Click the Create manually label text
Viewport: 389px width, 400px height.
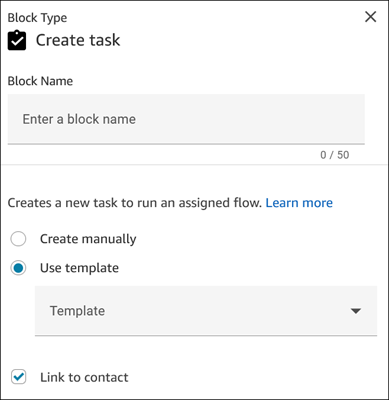[x=88, y=239]
